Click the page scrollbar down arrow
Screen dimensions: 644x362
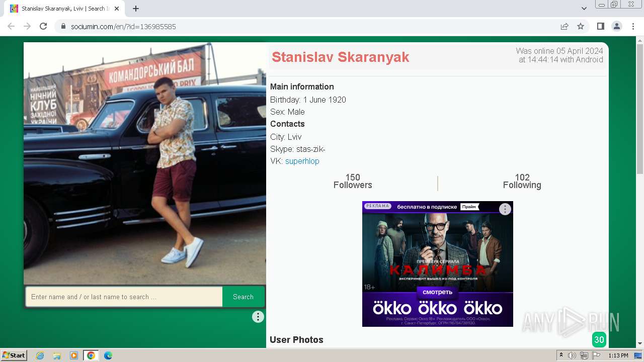coord(640,343)
